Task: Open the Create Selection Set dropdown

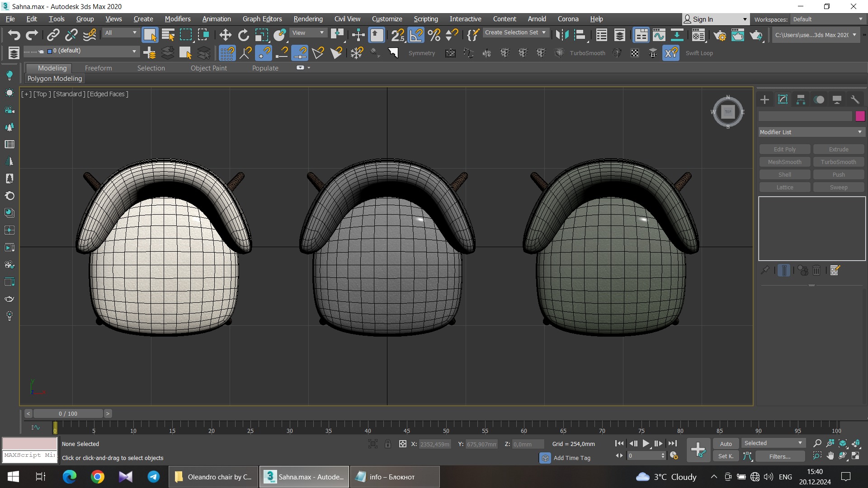Action: pyautogui.click(x=515, y=33)
